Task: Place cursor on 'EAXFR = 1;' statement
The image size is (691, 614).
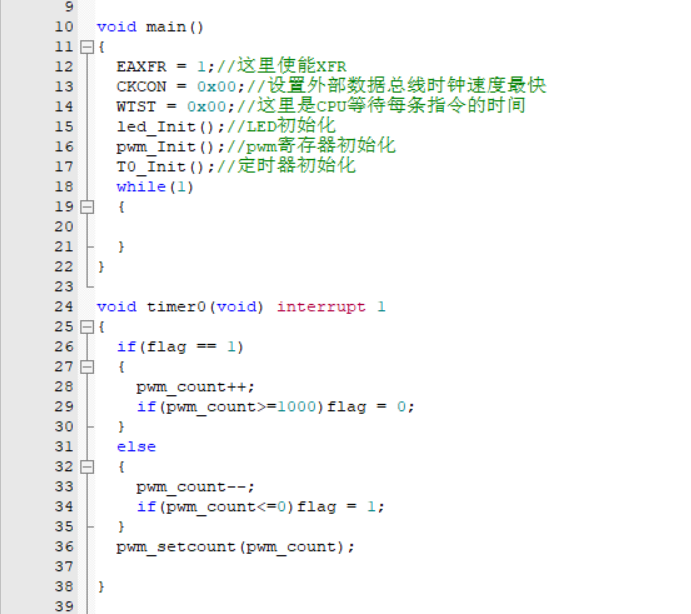Action: coord(166,67)
